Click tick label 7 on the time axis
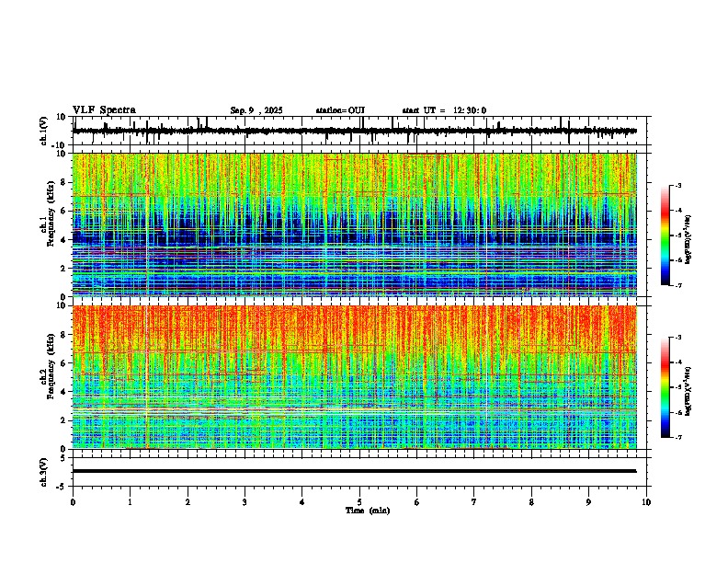This screenshot has width=728, height=563. pyautogui.click(x=474, y=502)
